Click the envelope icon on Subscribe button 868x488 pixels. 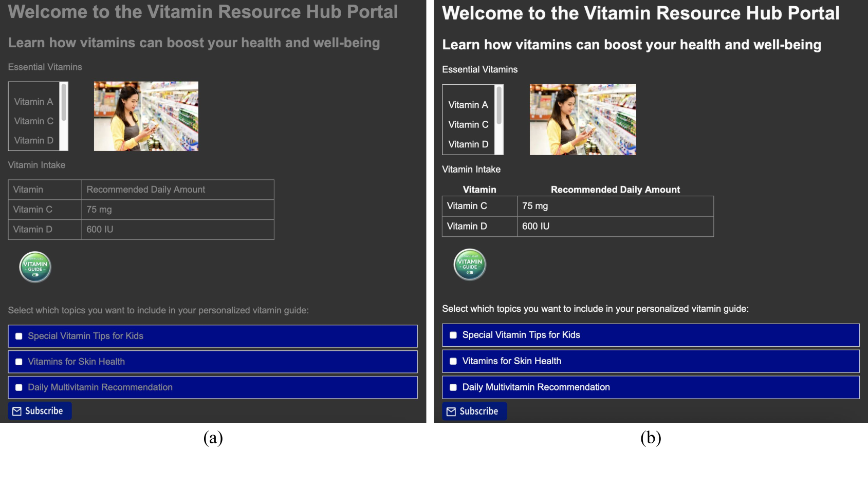click(17, 410)
